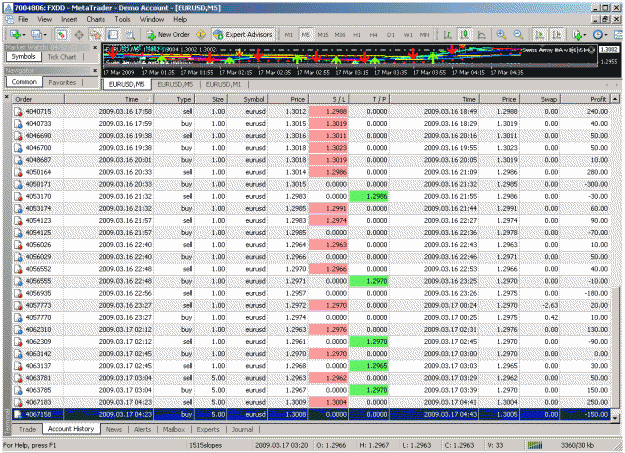Expand the Profiles dropdown arrow
The image size is (625, 453).
[45, 35]
